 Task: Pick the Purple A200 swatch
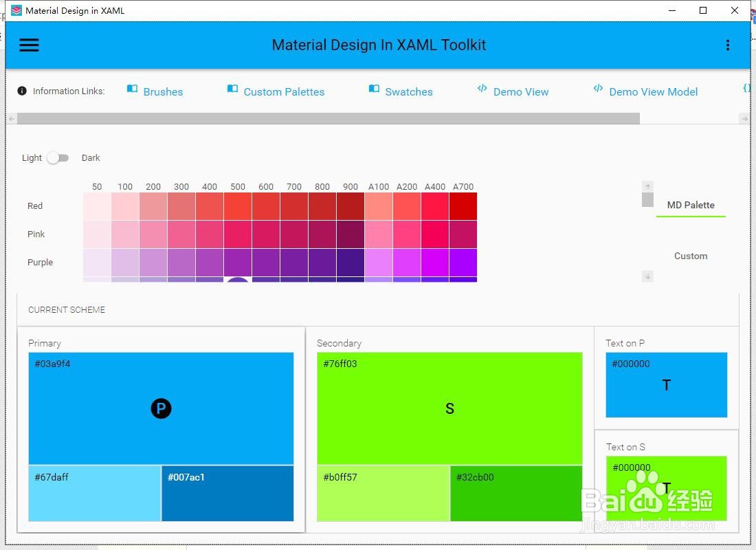tap(407, 263)
